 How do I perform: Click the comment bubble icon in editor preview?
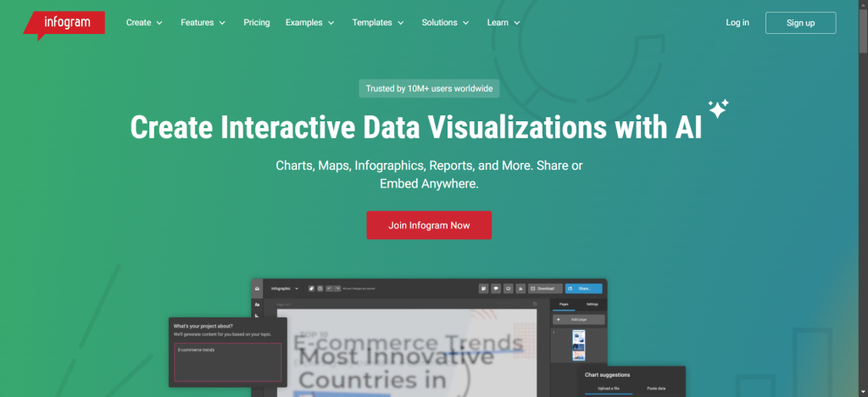click(496, 288)
